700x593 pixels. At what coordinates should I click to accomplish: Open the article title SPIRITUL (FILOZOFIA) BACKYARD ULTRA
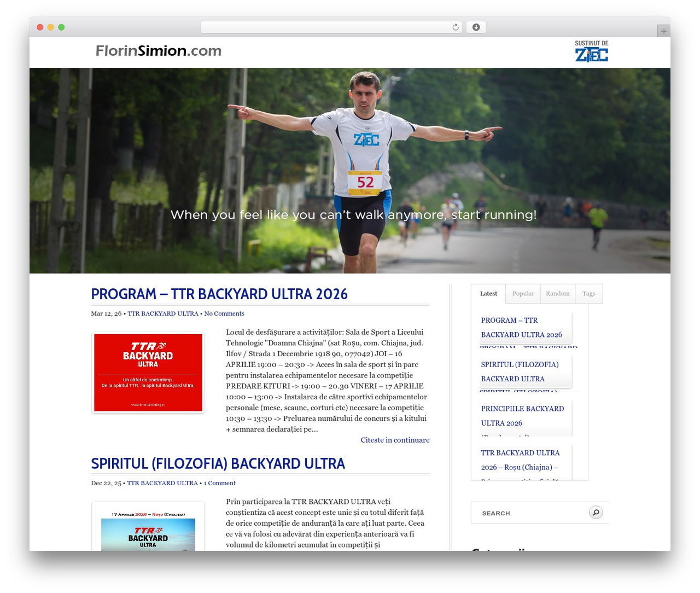pyautogui.click(x=218, y=464)
